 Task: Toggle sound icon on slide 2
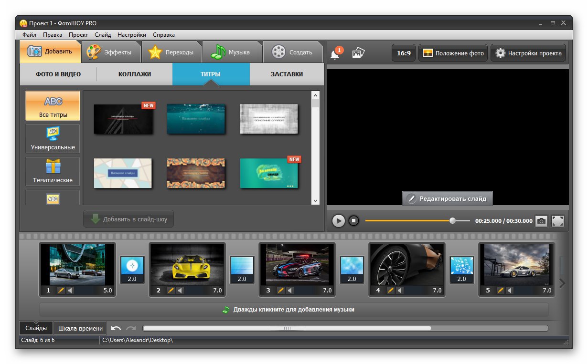[180, 290]
